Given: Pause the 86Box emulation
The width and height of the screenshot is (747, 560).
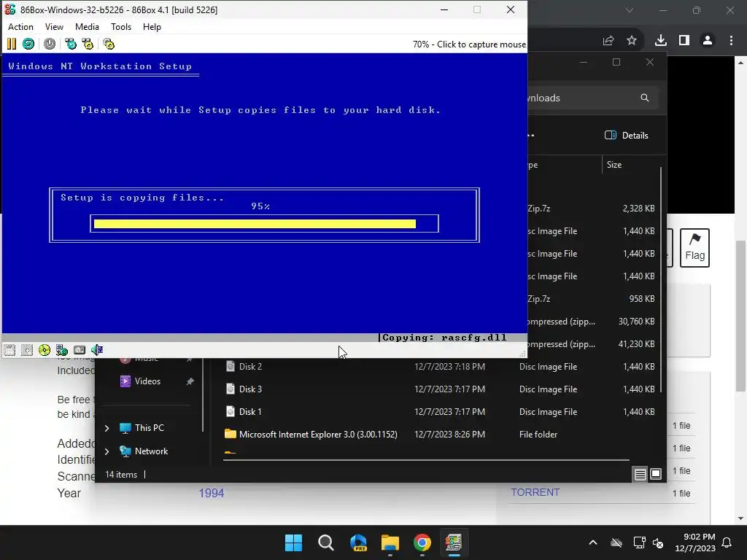Looking at the screenshot, I should [x=12, y=44].
